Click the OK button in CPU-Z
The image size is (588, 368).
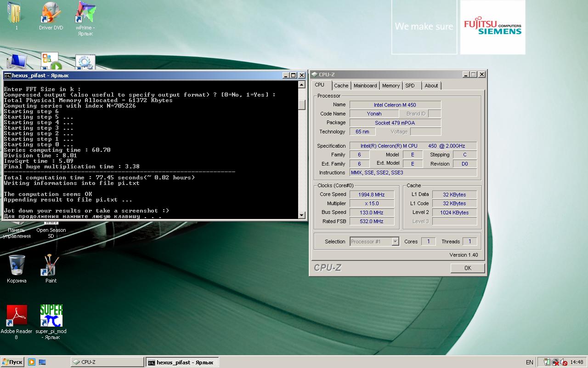468,268
